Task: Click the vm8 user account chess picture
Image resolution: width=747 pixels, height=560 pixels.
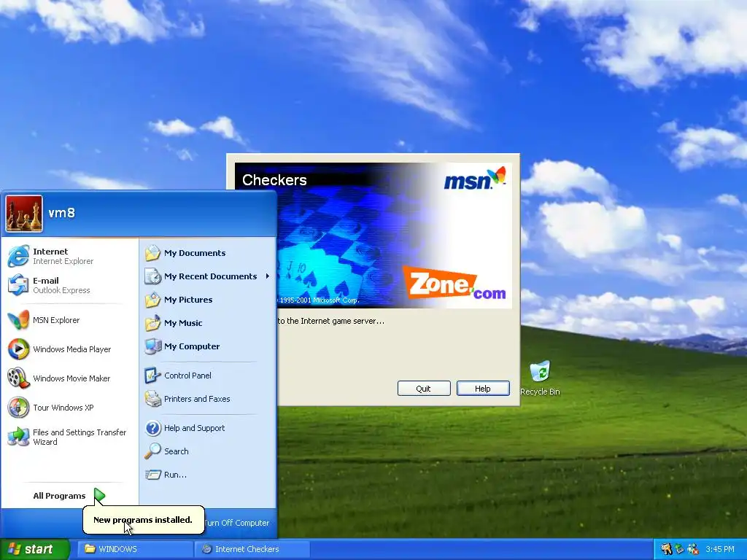Action: (24, 214)
